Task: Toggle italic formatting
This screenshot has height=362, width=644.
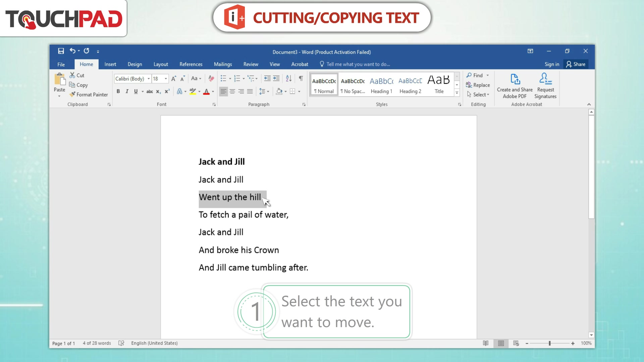Action: pyautogui.click(x=127, y=91)
